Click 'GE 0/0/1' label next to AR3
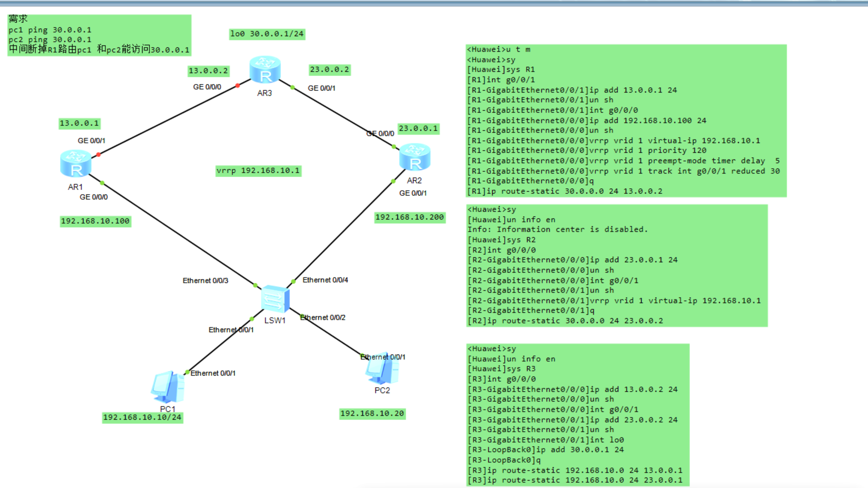This screenshot has height=488, width=868. pos(321,88)
